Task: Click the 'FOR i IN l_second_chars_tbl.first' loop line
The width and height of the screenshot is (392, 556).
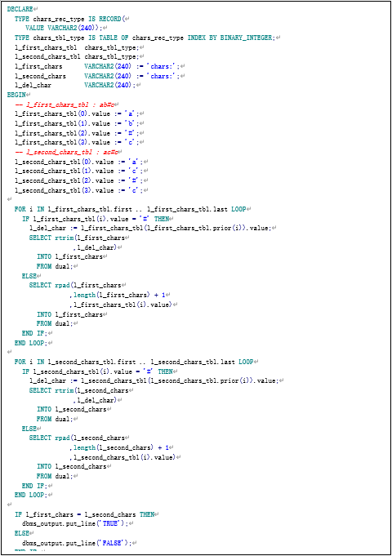Action: click(x=134, y=362)
